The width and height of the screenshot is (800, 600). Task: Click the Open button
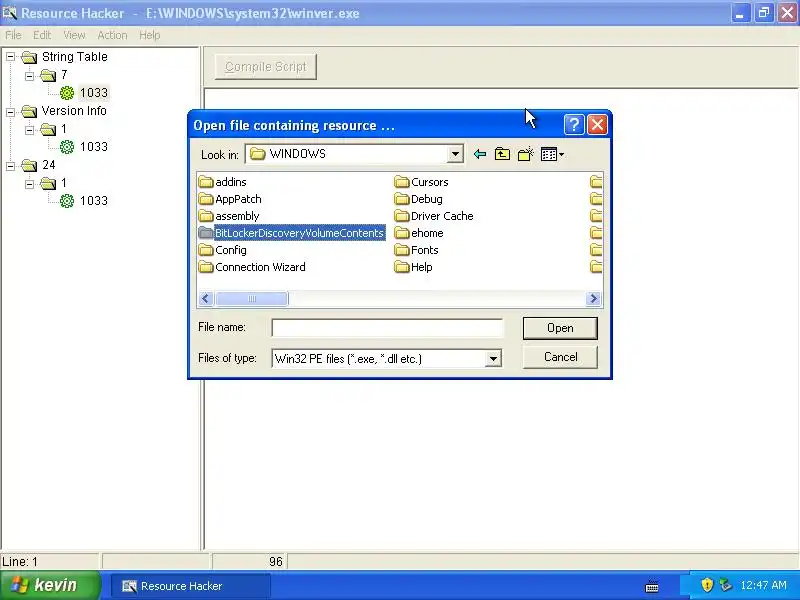coord(560,328)
